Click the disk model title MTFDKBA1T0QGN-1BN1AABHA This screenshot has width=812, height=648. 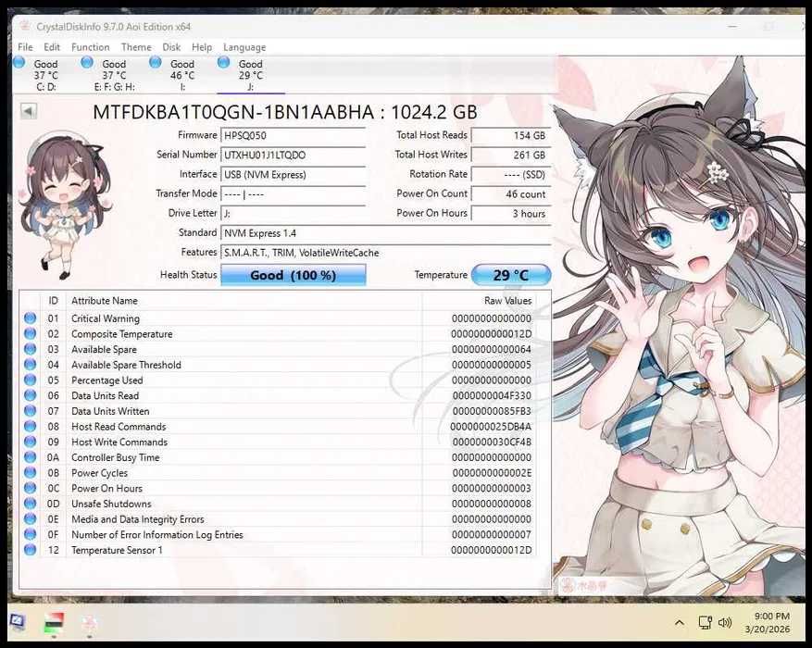[233, 112]
